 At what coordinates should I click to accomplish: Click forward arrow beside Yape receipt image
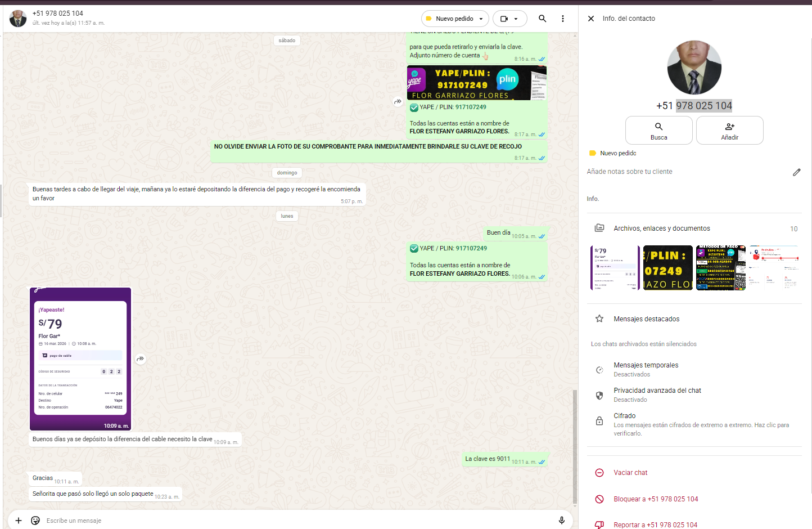click(141, 359)
